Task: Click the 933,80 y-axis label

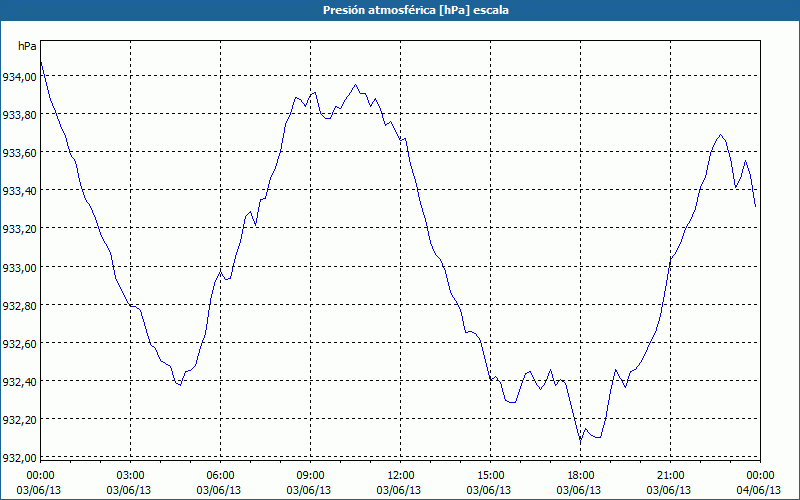Action: [x=19, y=115]
